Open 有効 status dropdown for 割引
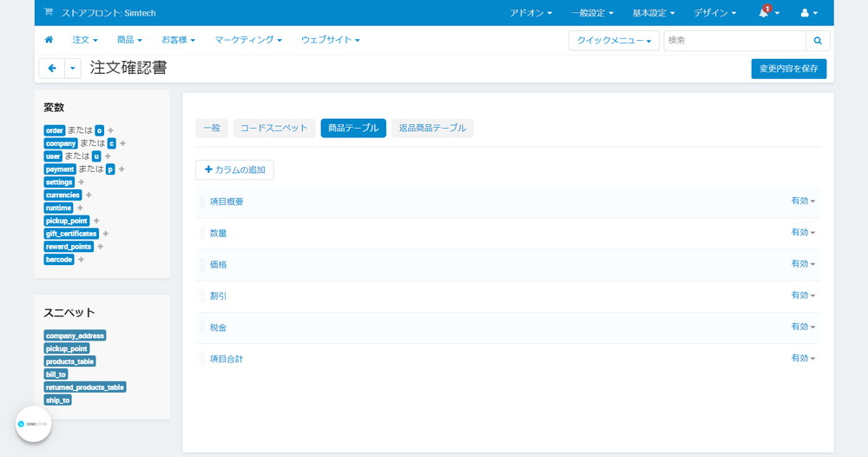 click(803, 295)
